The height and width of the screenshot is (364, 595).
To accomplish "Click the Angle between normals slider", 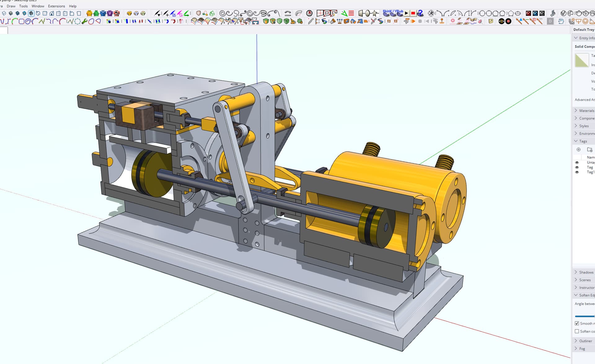I will 584,316.
